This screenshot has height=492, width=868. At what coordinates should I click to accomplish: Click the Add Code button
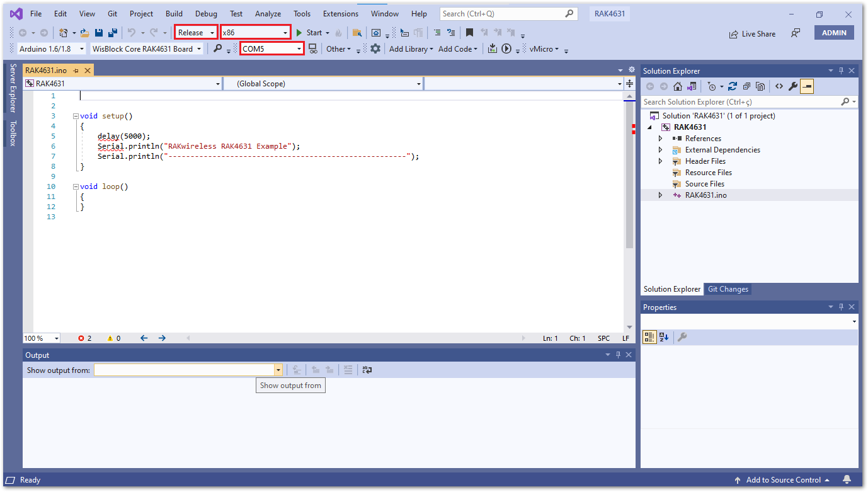pos(458,49)
